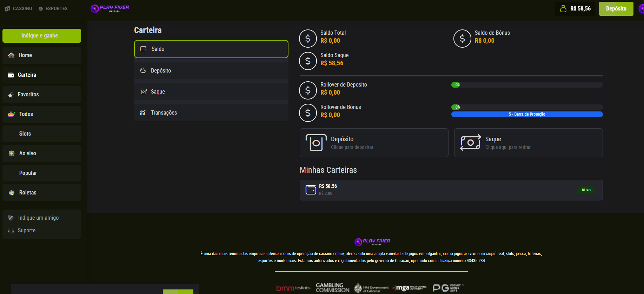Click the Transações chart icon
644x294 pixels.
click(143, 113)
